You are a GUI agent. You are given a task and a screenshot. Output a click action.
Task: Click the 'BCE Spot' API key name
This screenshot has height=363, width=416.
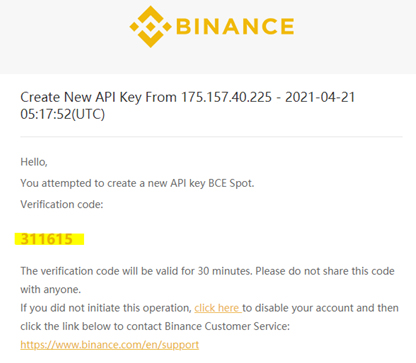click(231, 183)
